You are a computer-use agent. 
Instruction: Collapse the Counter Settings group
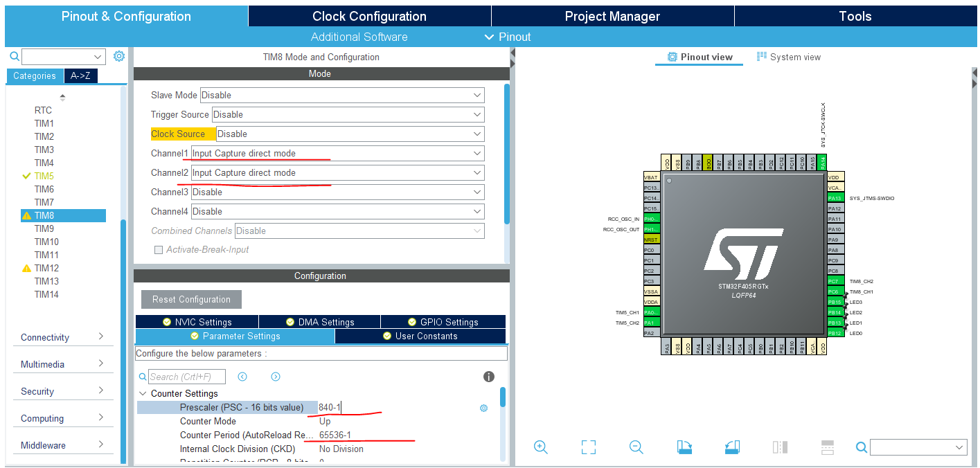[143, 393]
